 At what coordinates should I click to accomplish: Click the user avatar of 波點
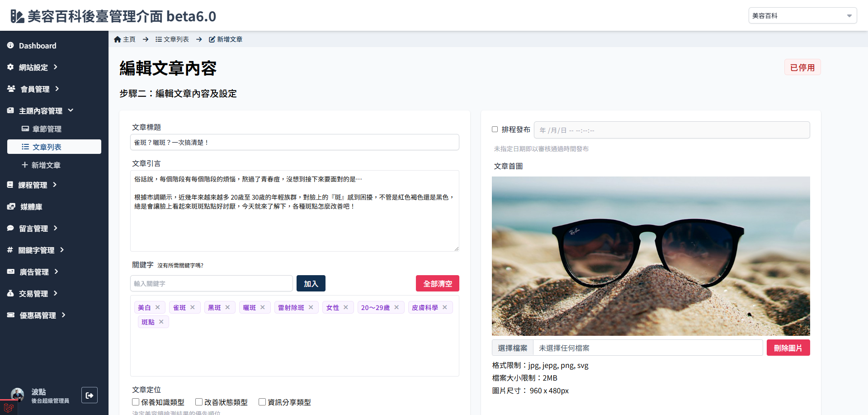(x=18, y=395)
